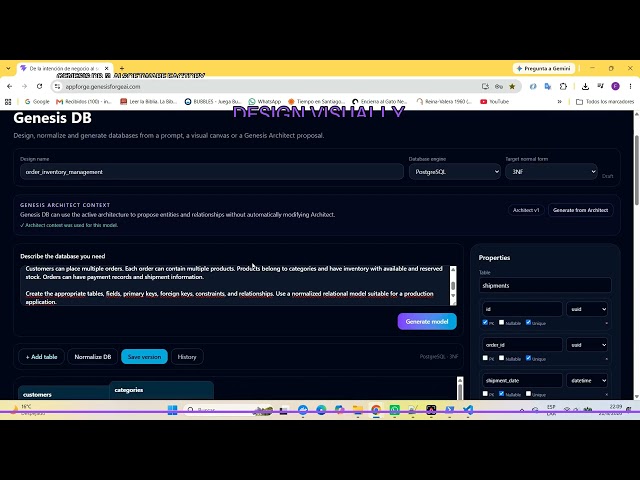Close the Genesis browser tab
This screenshot has width=640, height=480.
click(x=107, y=68)
